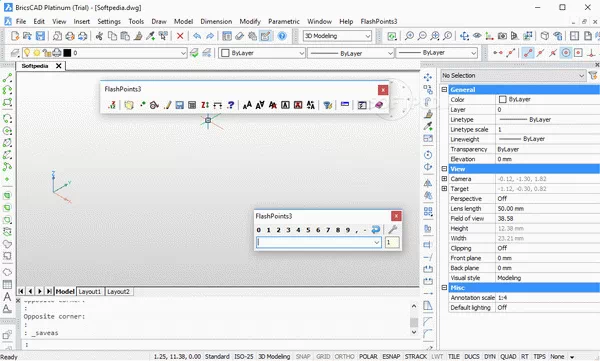Toggle SNAP in status bar
600x361 pixels.
pyautogui.click(x=303, y=356)
